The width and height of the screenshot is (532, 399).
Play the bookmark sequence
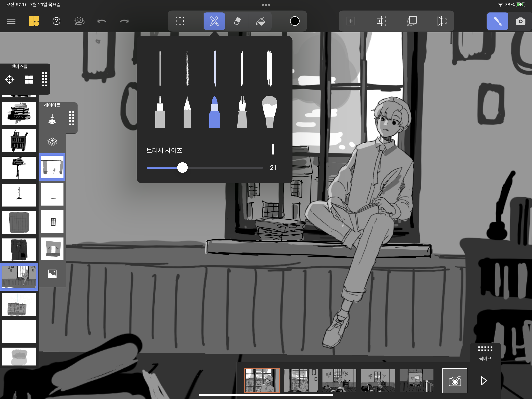click(484, 381)
